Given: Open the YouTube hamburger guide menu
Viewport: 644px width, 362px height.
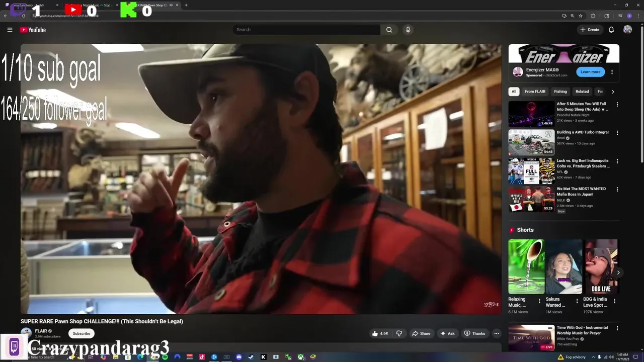Looking at the screenshot, I should click(10, 30).
